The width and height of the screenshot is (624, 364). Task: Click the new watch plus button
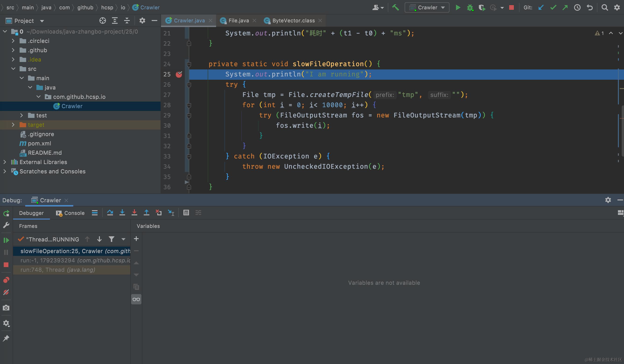tap(136, 239)
